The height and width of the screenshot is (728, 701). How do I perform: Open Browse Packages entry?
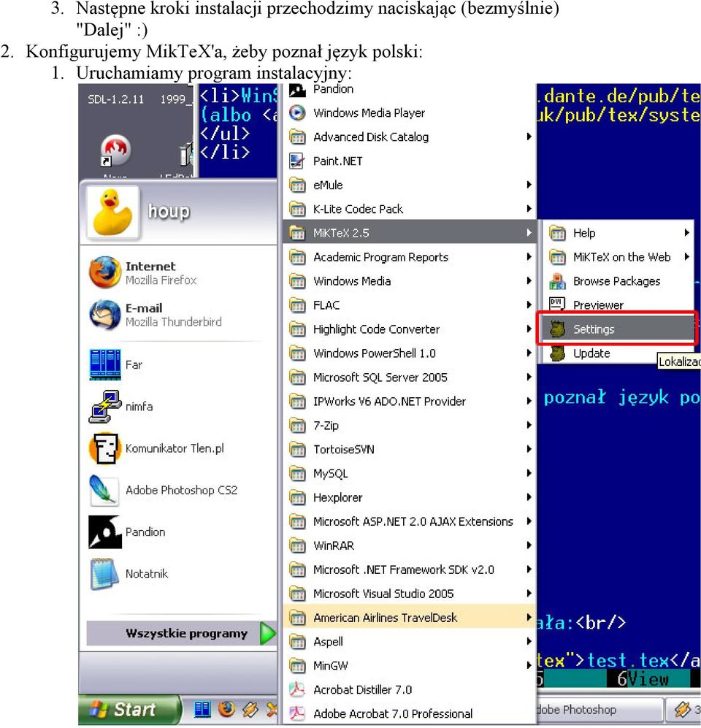coord(618,281)
